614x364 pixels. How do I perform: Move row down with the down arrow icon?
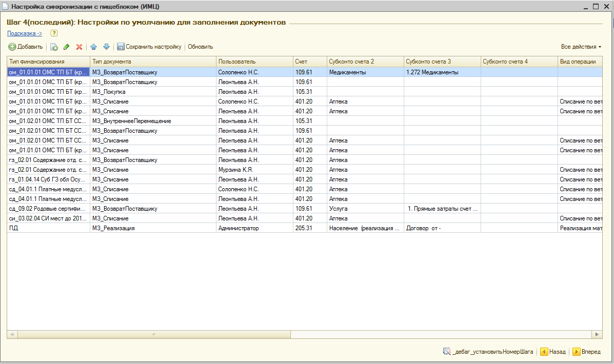point(106,47)
